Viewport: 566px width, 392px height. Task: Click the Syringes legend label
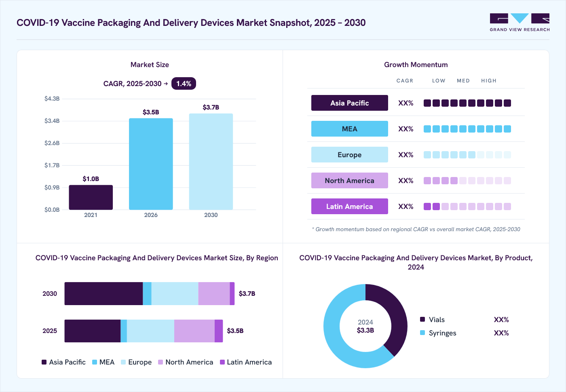(x=443, y=333)
